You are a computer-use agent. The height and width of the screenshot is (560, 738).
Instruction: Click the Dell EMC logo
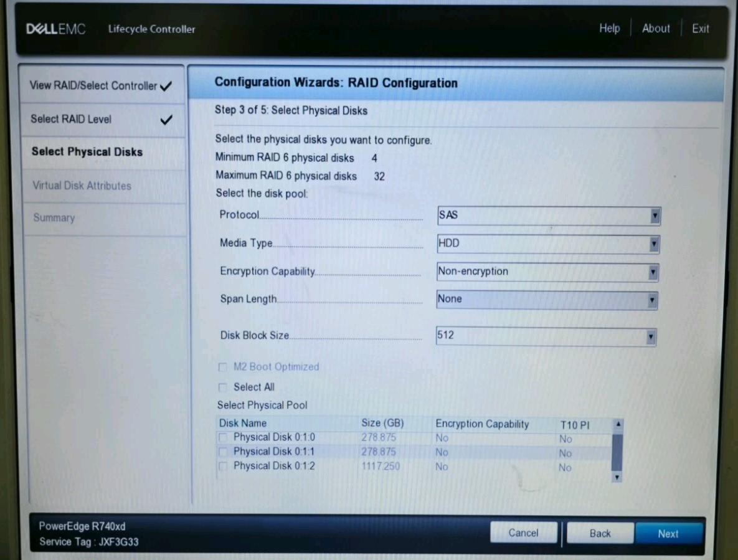click(55, 28)
